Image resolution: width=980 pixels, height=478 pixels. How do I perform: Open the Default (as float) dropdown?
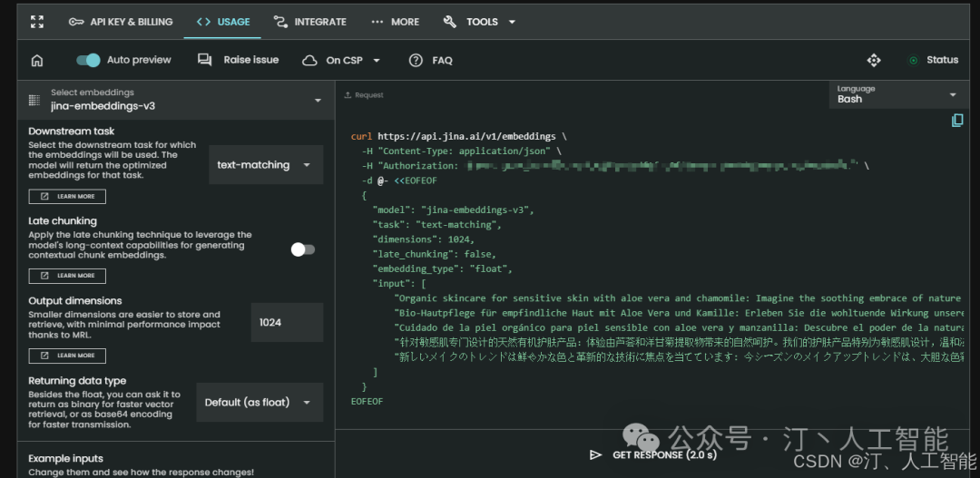(260, 402)
